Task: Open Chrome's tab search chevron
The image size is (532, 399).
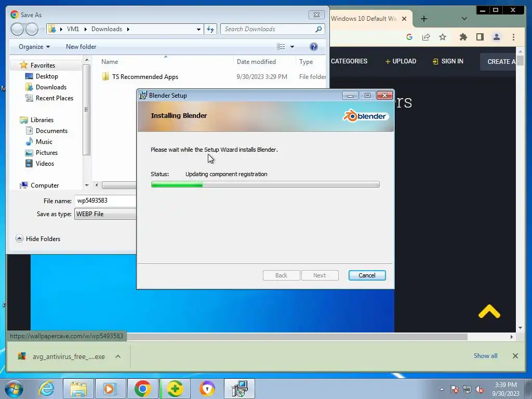Action: pyautogui.click(x=464, y=19)
